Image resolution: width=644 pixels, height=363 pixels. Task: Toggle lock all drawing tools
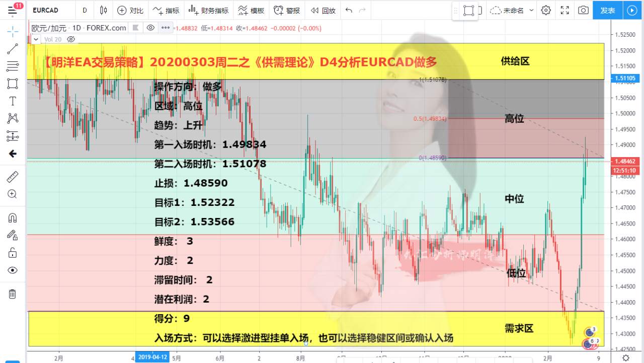(x=13, y=253)
